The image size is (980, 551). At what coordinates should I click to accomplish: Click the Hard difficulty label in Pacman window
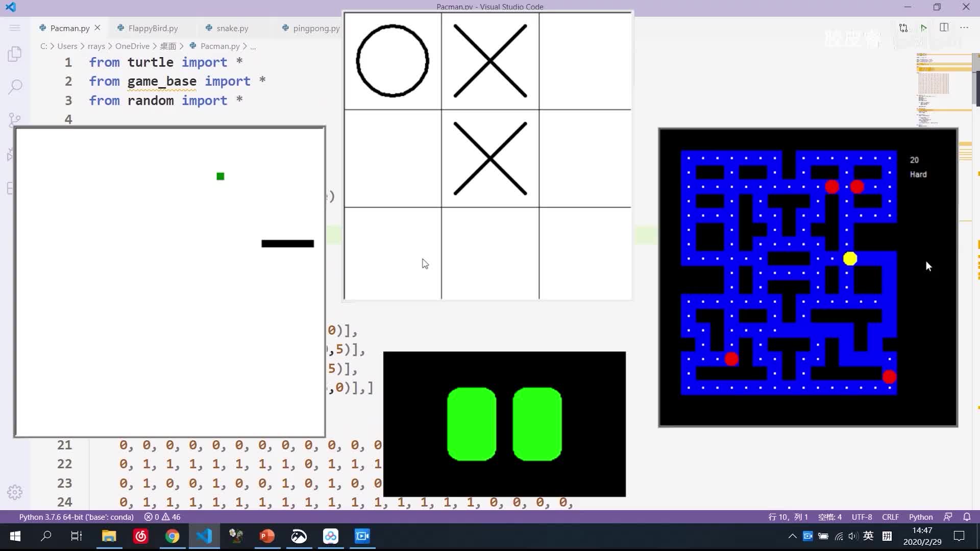click(918, 174)
